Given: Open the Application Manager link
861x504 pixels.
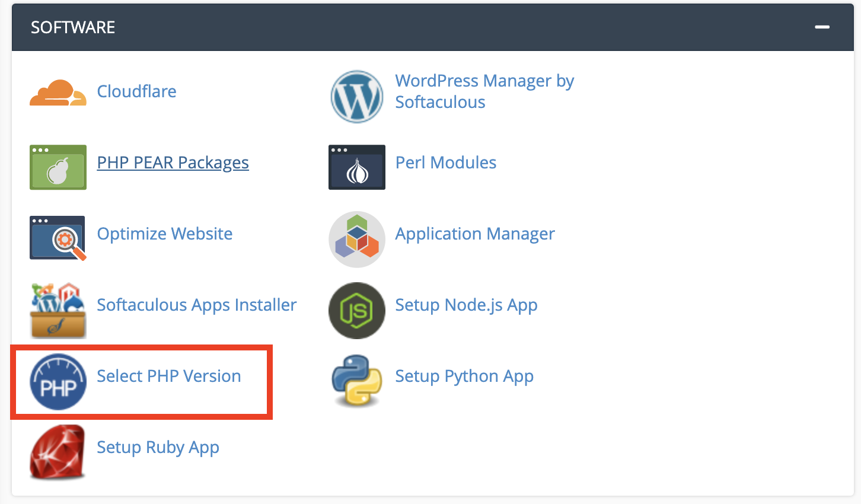Looking at the screenshot, I should pyautogui.click(x=475, y=234).
